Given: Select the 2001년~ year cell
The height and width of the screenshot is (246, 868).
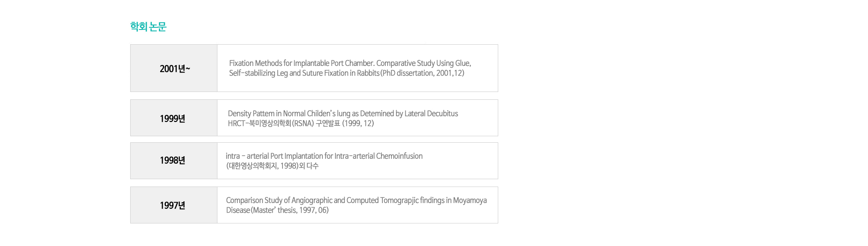Looking at the screenshot, I should pos(174,68).
